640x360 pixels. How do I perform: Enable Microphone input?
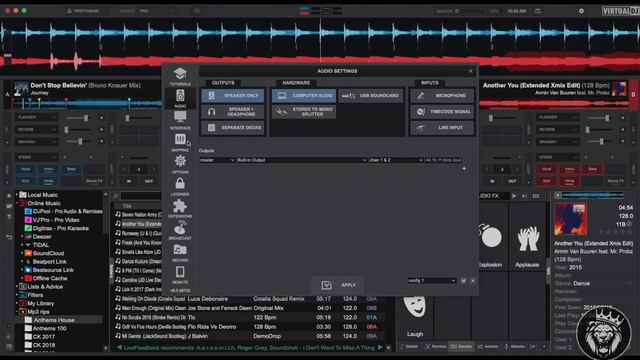click(442, 96)
